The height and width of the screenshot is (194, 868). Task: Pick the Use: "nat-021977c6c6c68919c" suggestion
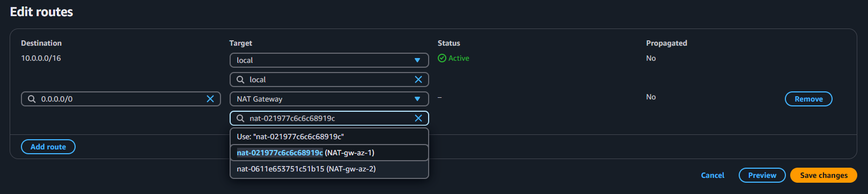329,136
